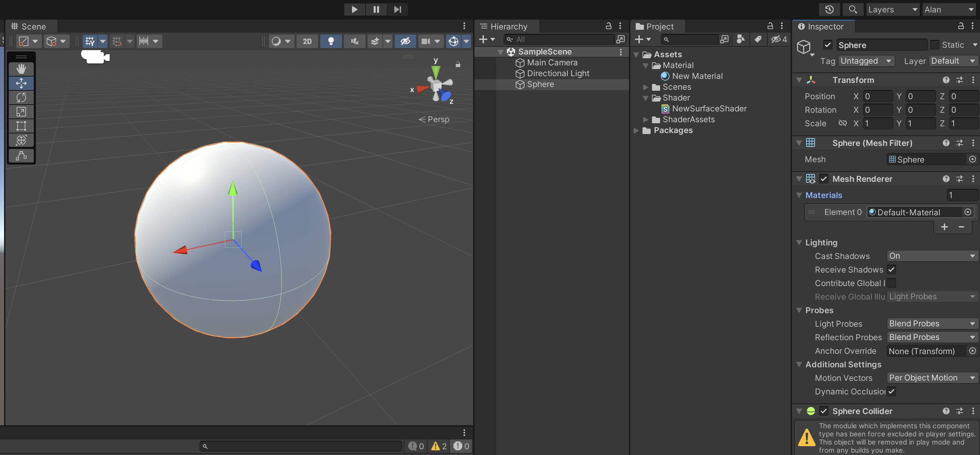
Task: Toggle 2D view mode
Action: (307, 41)
